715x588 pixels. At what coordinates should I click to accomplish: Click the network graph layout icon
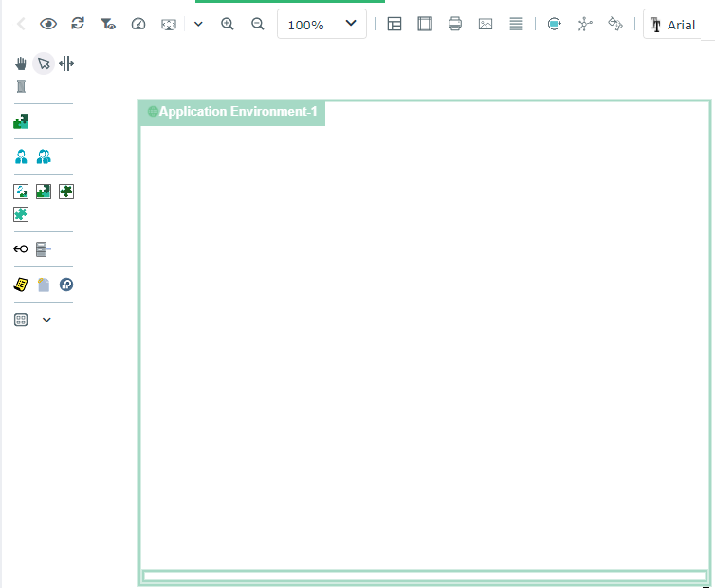584,24
